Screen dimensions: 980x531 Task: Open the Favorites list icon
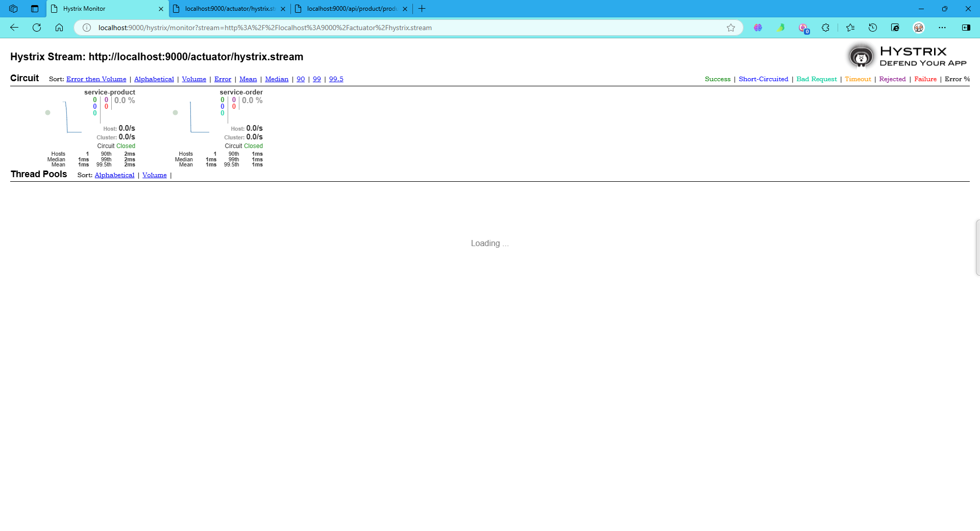click(850, 28)
